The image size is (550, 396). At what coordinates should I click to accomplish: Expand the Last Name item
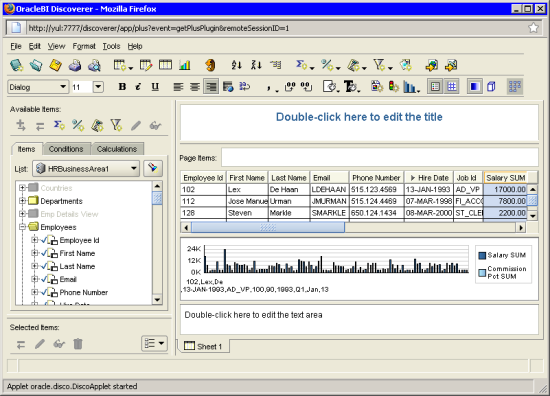pos(34,266)
